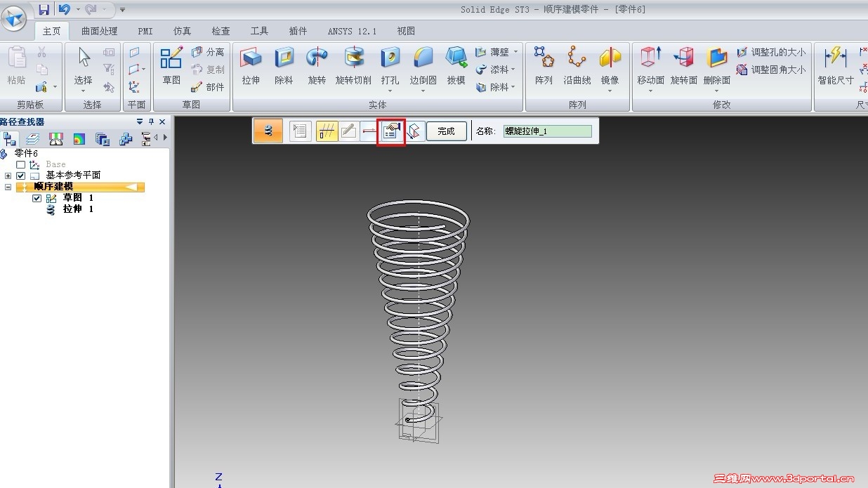Save the document from quick access toolbar
The height and width of the screenshot is (488, 868).
(x=44, y=9)
